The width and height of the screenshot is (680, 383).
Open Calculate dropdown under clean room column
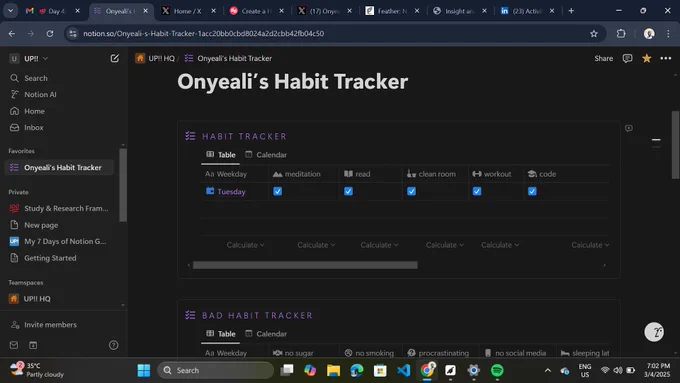pos(445,245)
